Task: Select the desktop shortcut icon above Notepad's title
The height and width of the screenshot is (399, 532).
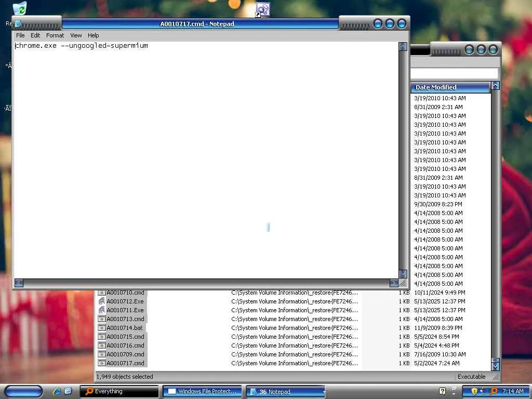Action: pos(262,9)
